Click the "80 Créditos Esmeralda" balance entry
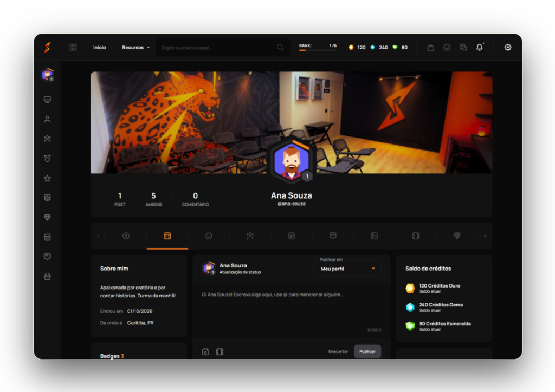This screenshot has width=555, height=392. [439, 326]
